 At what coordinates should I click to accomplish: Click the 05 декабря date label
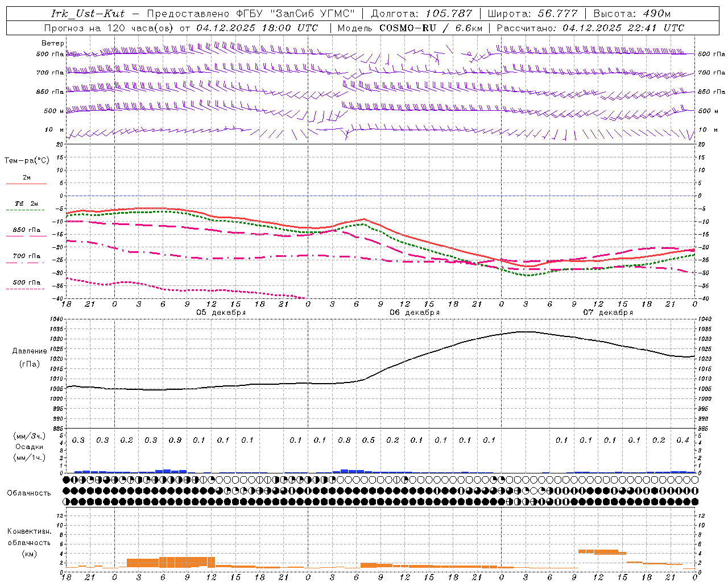221,312
